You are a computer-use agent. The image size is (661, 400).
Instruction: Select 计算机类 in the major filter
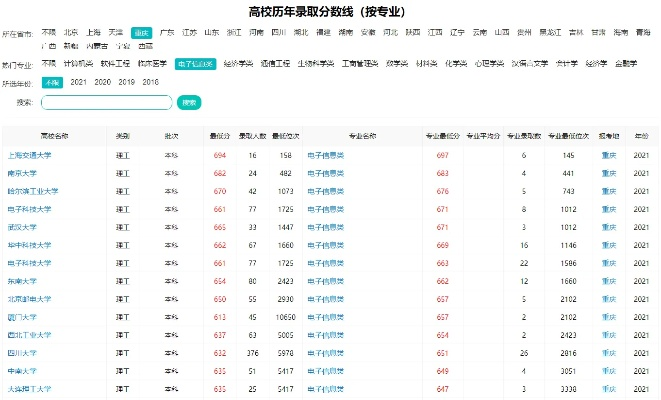point(78,64)
